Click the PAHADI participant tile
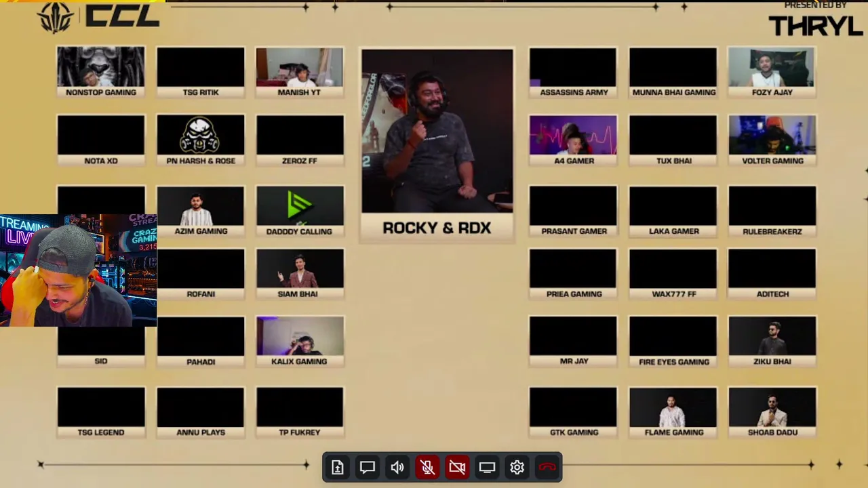868x488 pixels. (201, 342)
